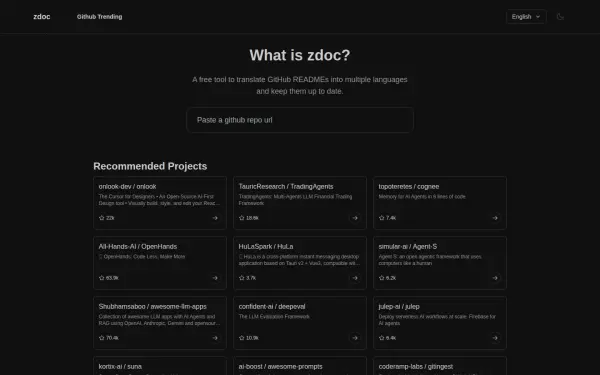This screenshot has width=600, height=375.
Task: Open the TauricResearch / TradingAgents project title
Action: 286,186
